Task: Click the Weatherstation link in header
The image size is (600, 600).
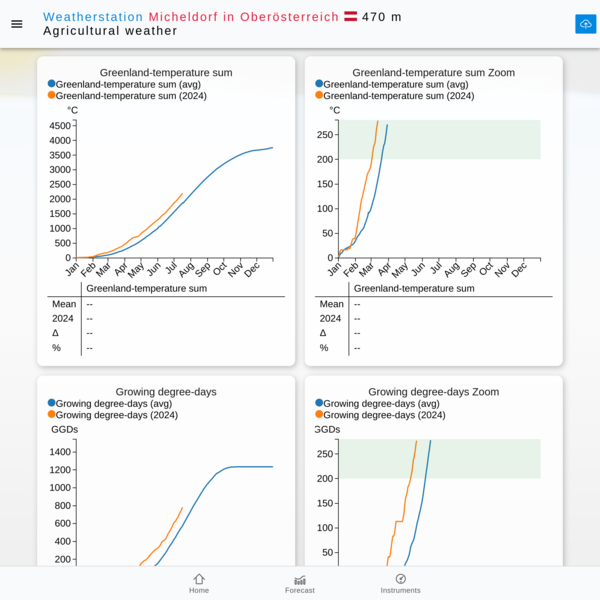Action: [93, 17]
